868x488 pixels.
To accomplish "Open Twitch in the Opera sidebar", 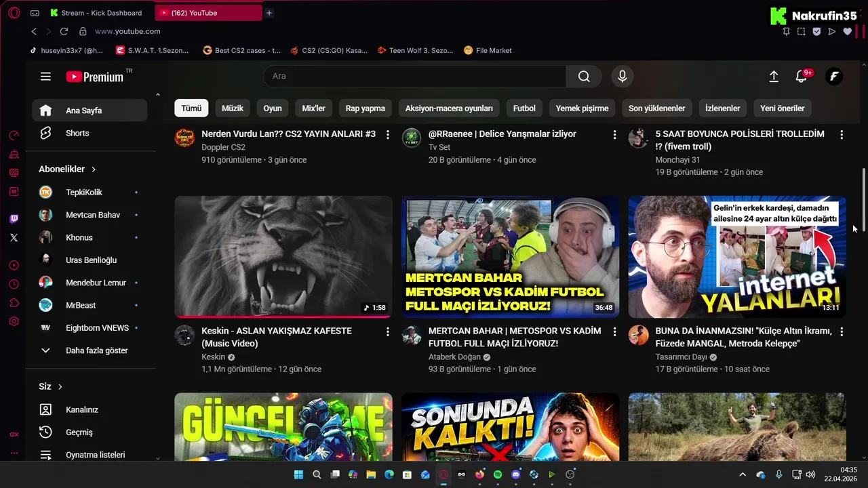I will tap(14, 219).
